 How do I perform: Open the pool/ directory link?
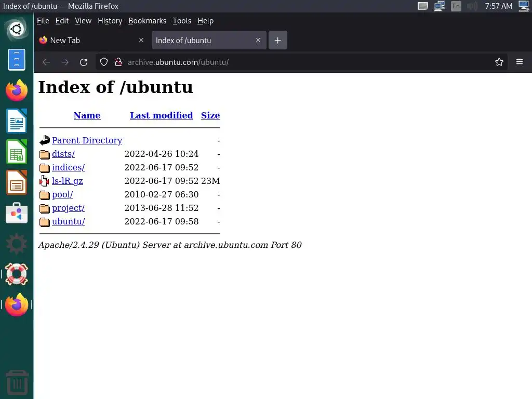(62, 195)
